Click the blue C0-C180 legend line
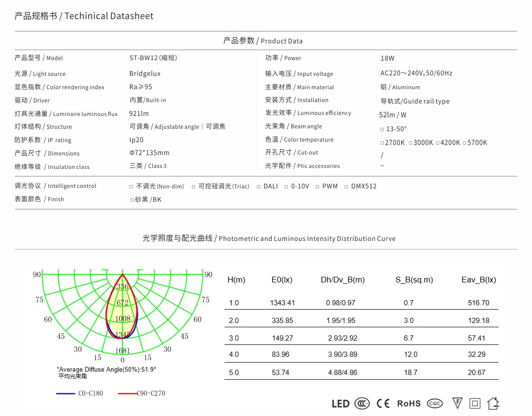Image resolution: width=532 pixels, height=416 pixels. (x=65, y=394)
